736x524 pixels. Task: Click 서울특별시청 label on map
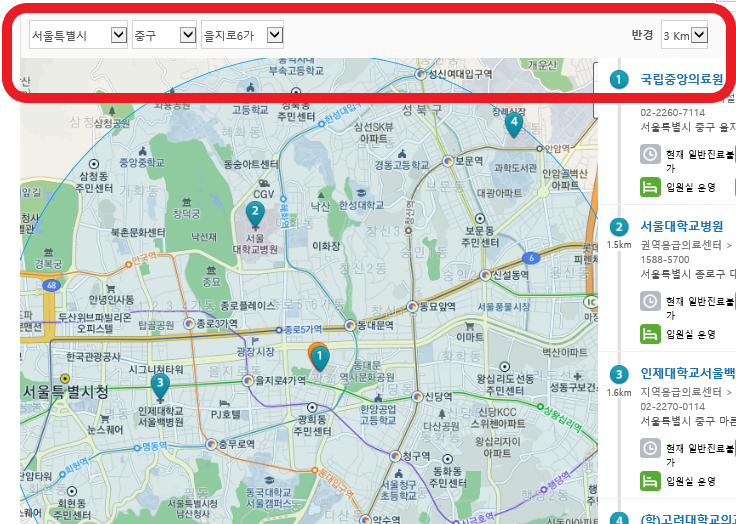tap(66, 392)
